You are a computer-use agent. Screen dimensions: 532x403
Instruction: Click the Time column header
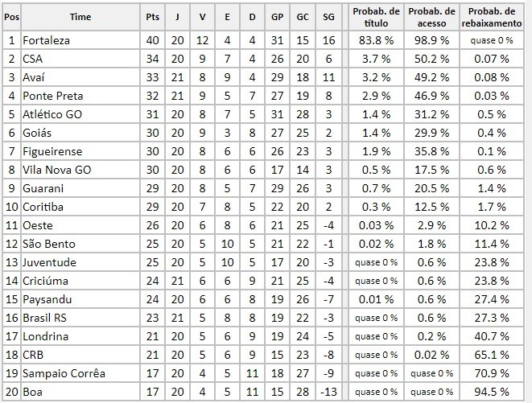[x=80, y=17]
